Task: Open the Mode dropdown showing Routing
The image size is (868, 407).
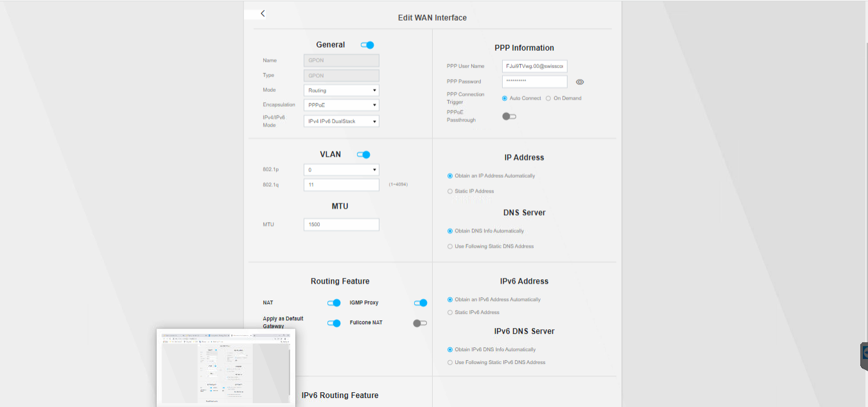Action: click(x=341, y=91)
